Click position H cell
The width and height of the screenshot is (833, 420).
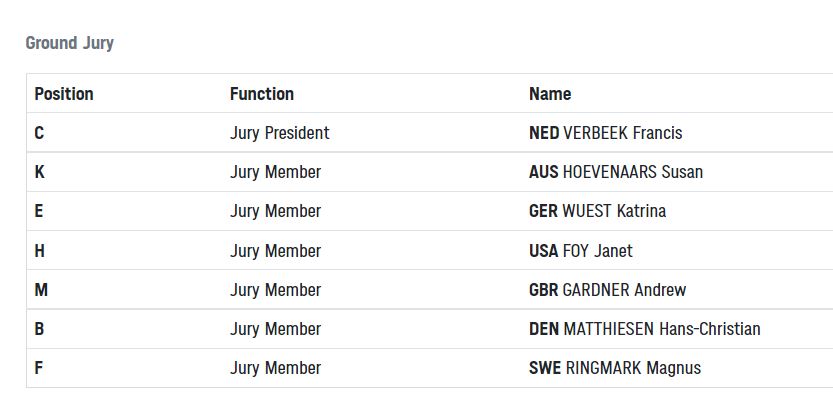(x=40, y=251)
